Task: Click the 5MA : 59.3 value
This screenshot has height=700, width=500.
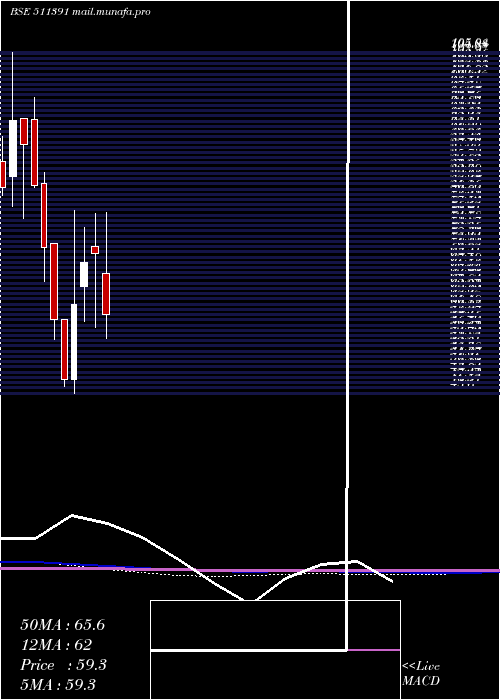Action: coord(58,685)
